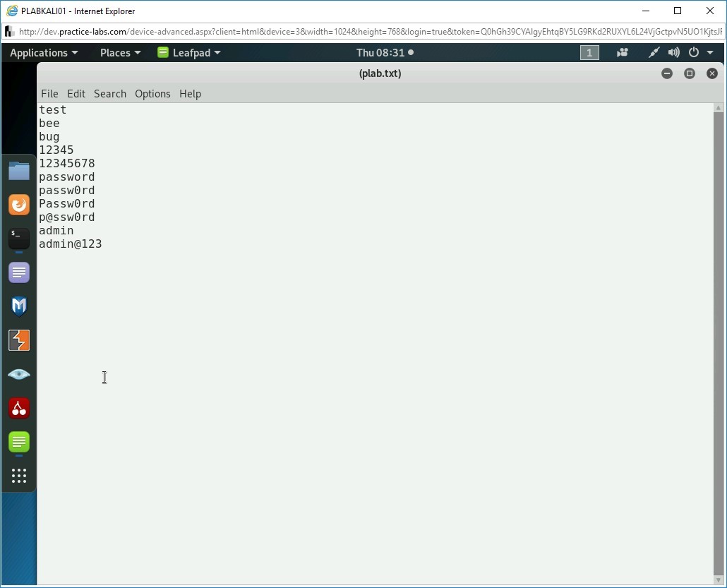
Task: Click the volume icon in top bar
Action: point(674,53)
